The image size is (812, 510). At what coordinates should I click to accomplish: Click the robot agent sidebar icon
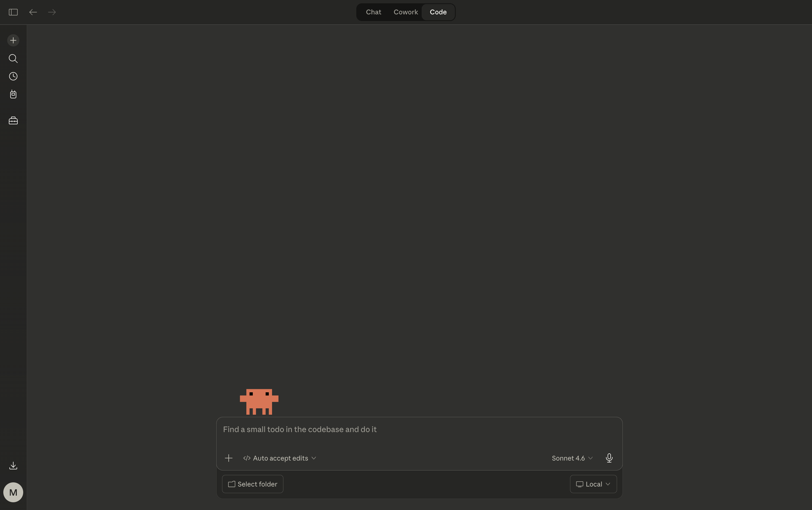tap(13, 94)
